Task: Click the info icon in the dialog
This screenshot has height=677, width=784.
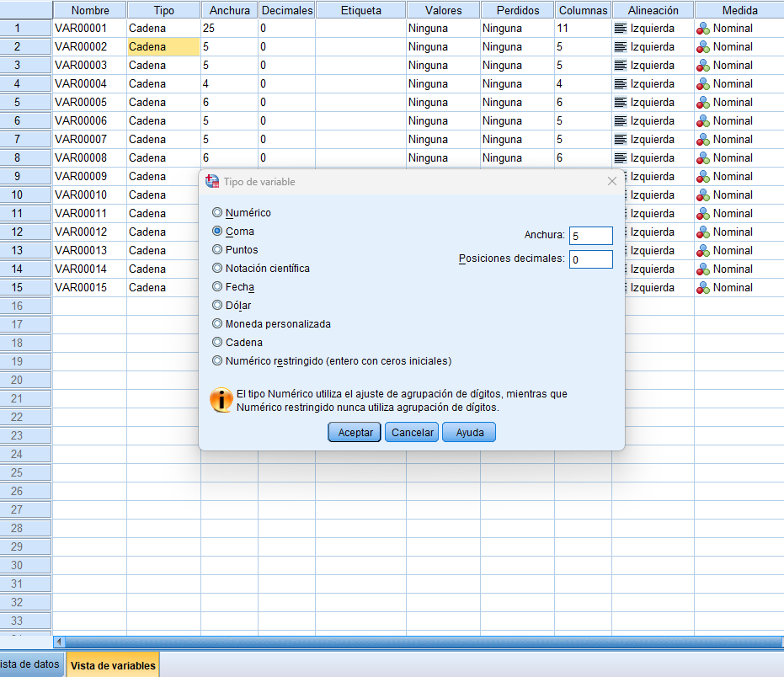Action: pos(221,400)
